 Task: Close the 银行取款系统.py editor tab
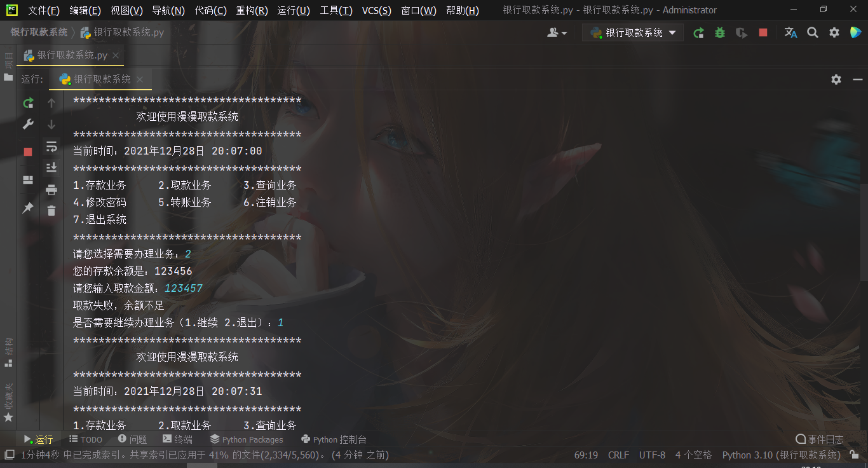pos(116,56)
